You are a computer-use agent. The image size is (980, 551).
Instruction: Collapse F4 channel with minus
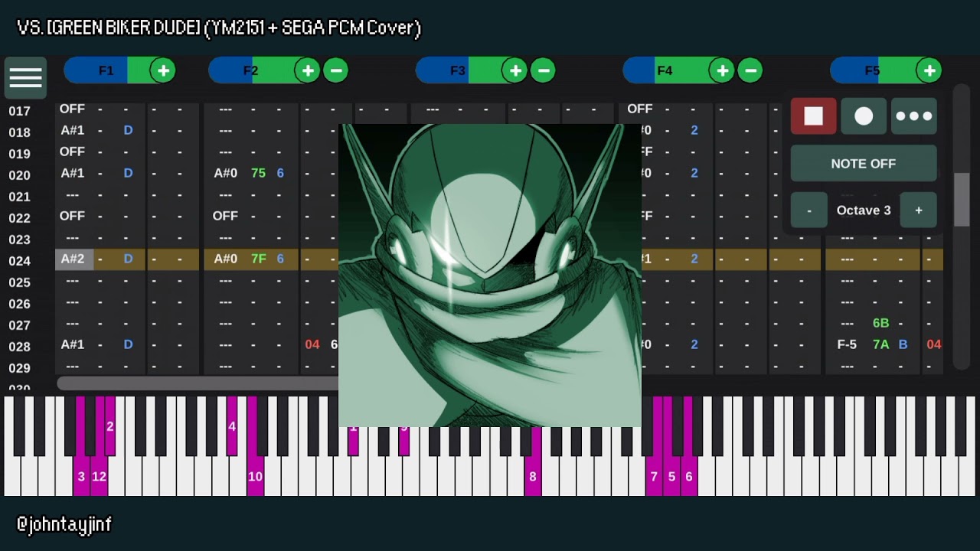tap(750, 71)
